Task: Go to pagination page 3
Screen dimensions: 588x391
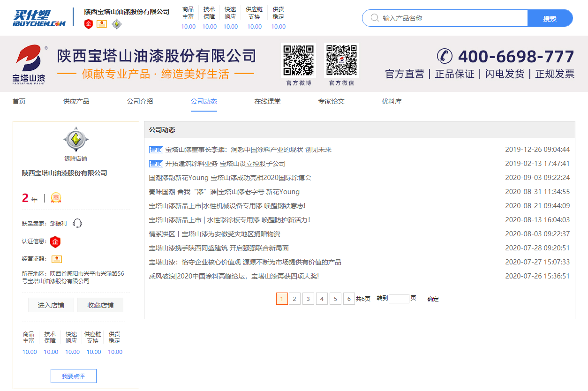Action: (x=308, y=299)
